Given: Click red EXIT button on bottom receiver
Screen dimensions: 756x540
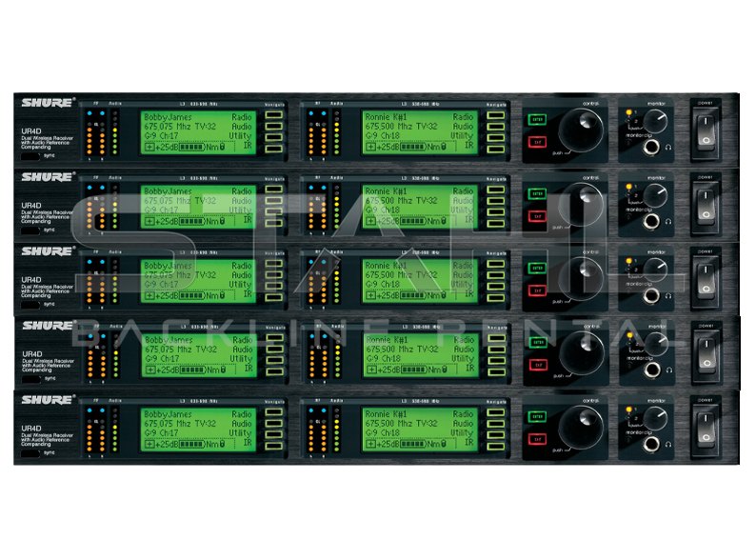Looking at the screenshot, I should coord(537,439).
